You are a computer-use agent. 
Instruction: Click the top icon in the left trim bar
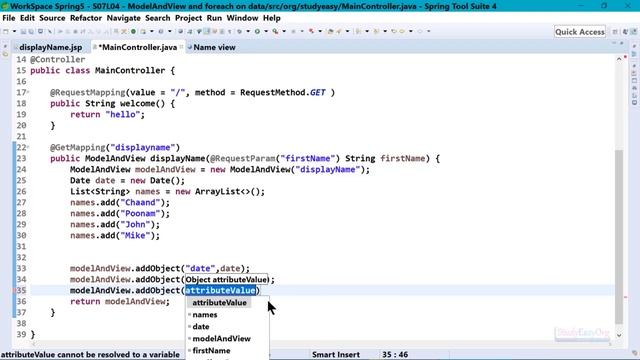[x=5, y=47]
